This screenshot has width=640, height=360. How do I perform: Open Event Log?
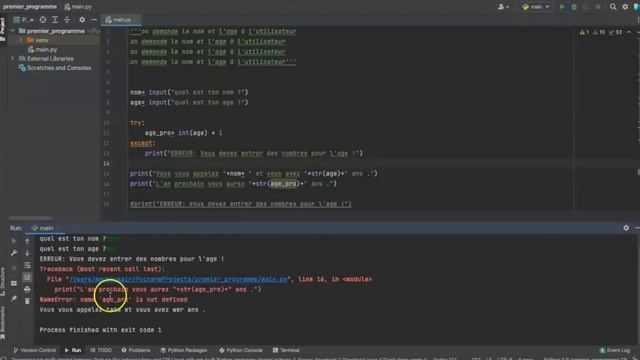615,350
